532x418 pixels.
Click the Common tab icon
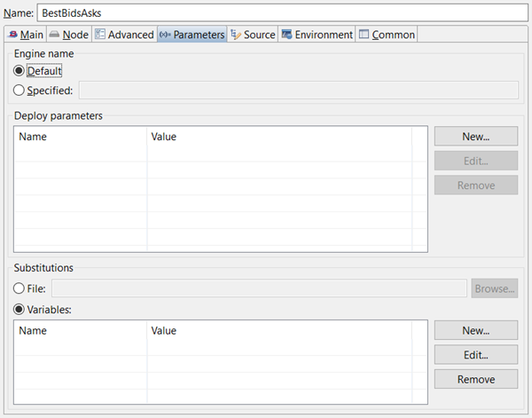click(x=364, y=35)
